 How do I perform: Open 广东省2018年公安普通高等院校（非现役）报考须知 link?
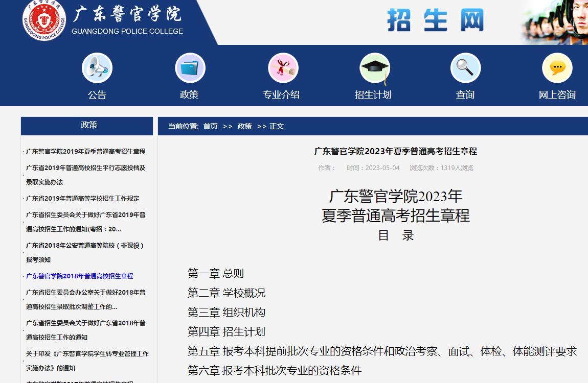coord(85,252)
